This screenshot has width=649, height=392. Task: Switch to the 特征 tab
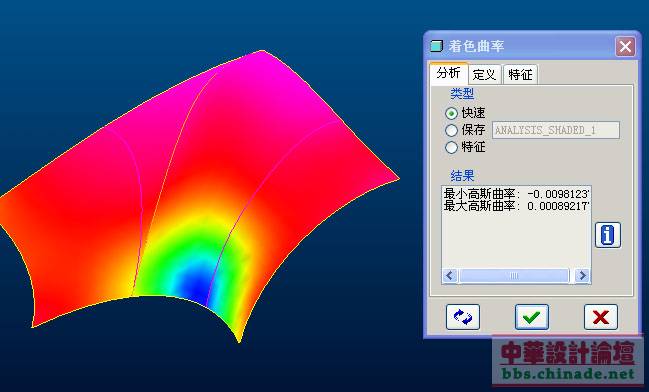[520, 75]
